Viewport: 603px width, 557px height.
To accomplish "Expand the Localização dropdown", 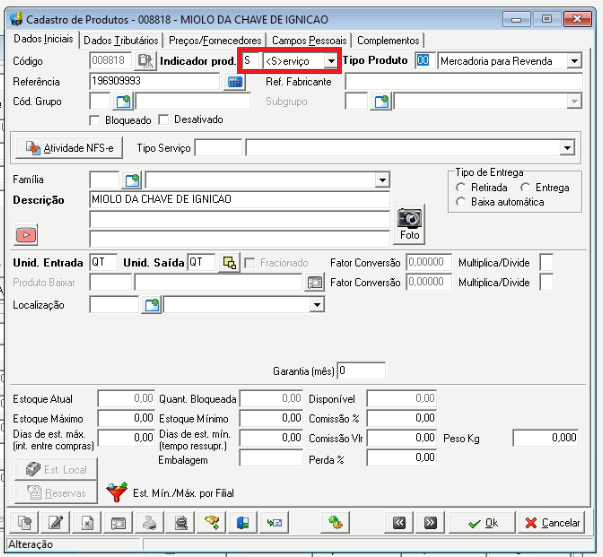I will click(316, 305).
